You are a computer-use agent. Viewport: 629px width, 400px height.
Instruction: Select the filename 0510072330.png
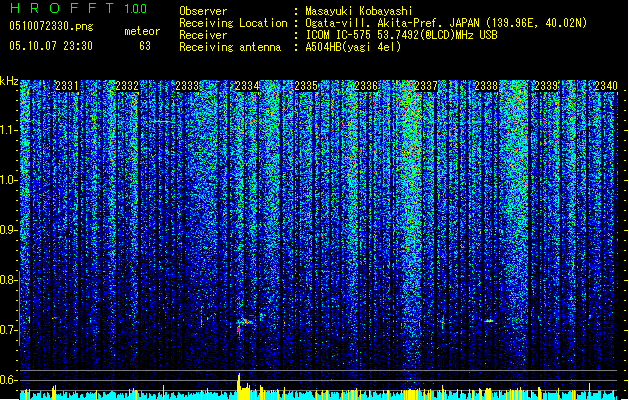click(51, 26)
